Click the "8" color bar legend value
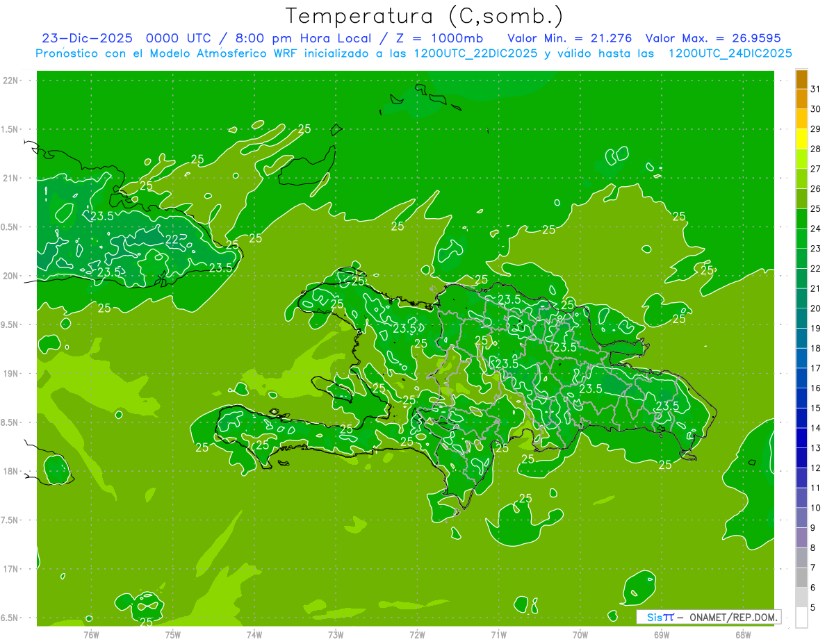Image resolution: width=834 pixels, height=644 pixels. (813, 548)
